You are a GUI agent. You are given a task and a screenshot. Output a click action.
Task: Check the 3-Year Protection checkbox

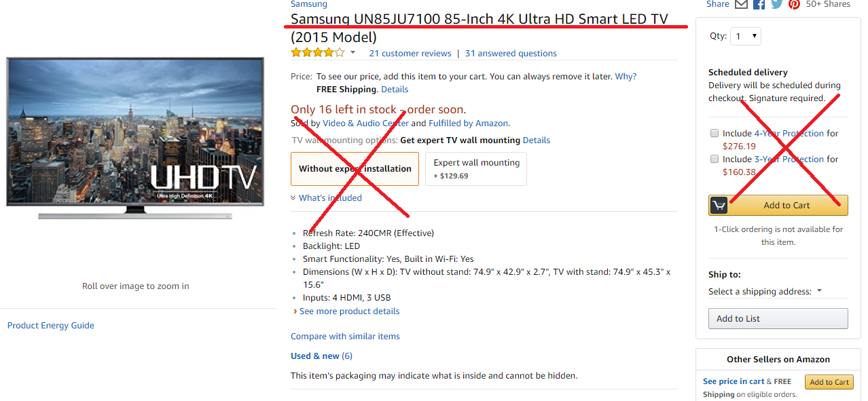(715, 159)
